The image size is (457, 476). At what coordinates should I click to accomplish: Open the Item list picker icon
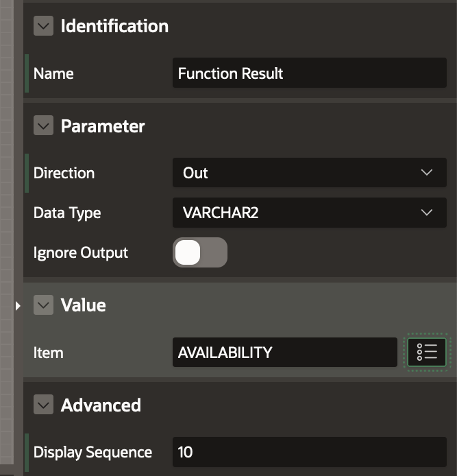click(427, 353)
